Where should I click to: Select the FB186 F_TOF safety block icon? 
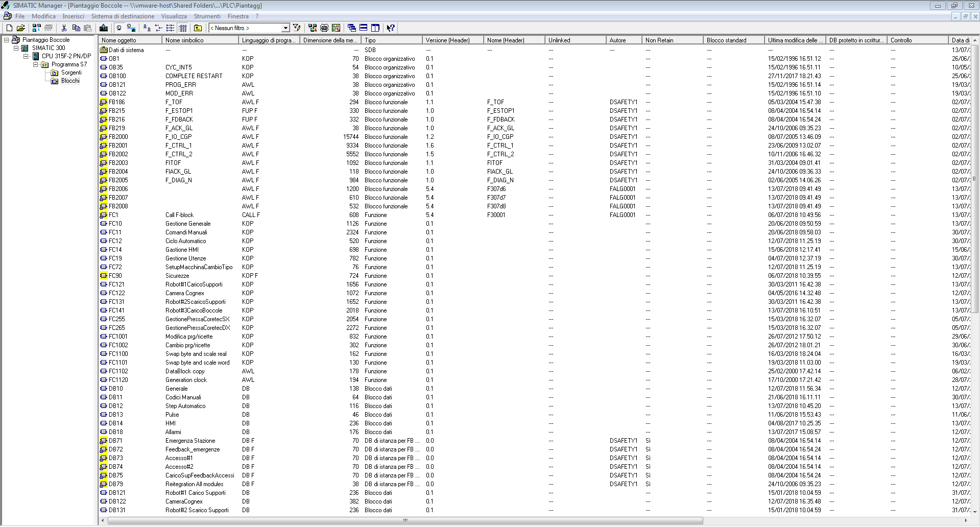104,102
